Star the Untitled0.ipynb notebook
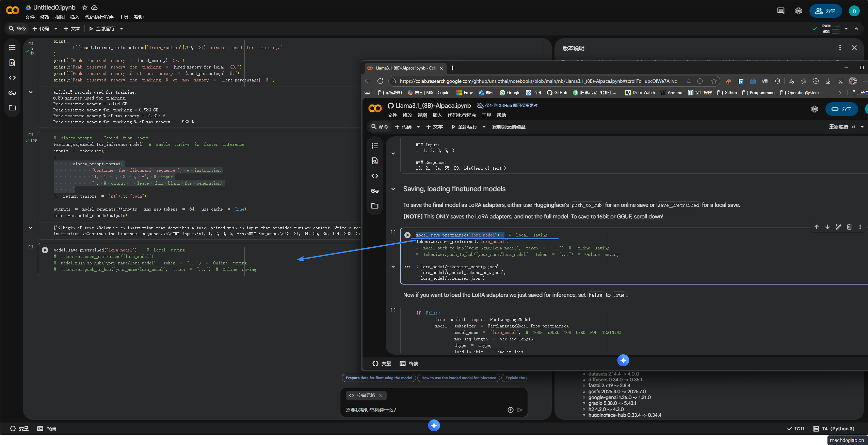 tap(85, 7)
